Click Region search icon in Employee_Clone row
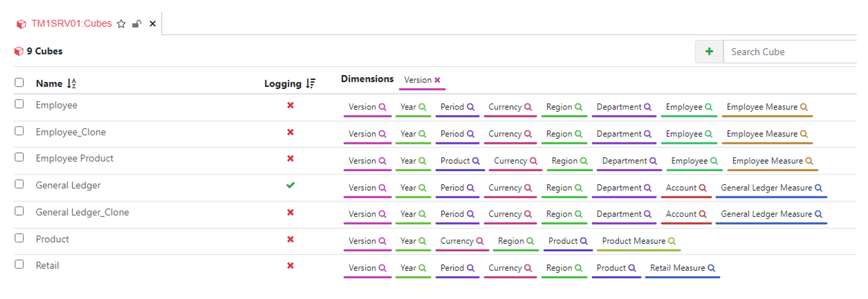 click(578, 134)
